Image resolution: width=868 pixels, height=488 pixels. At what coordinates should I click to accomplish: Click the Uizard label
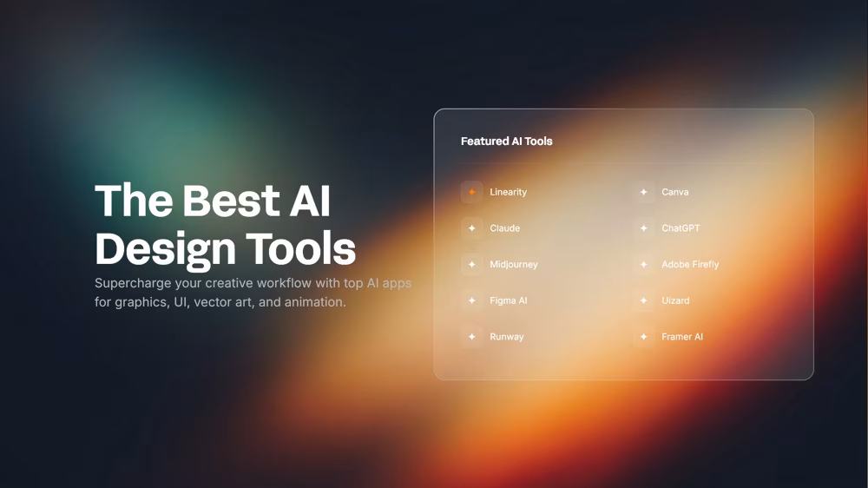675,300
